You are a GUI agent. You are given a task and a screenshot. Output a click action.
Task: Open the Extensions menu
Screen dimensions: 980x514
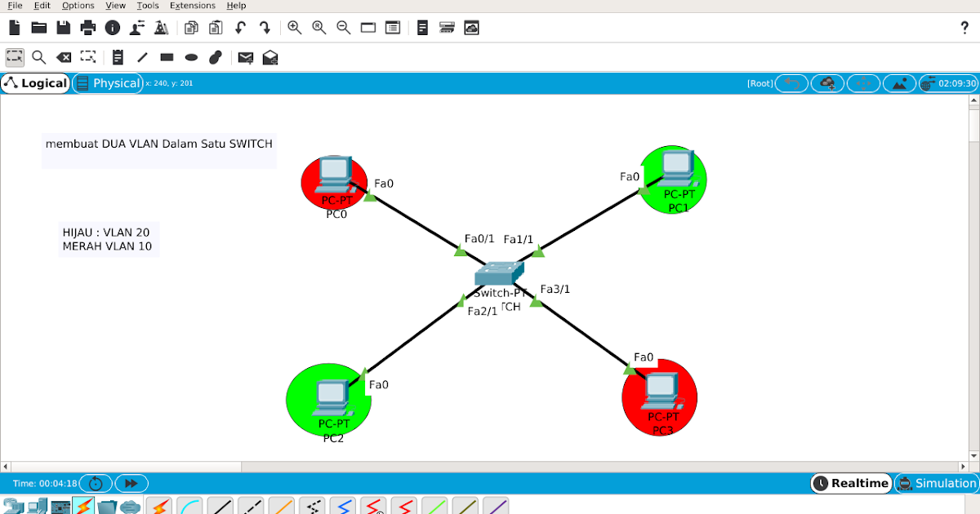coord(192,6)
